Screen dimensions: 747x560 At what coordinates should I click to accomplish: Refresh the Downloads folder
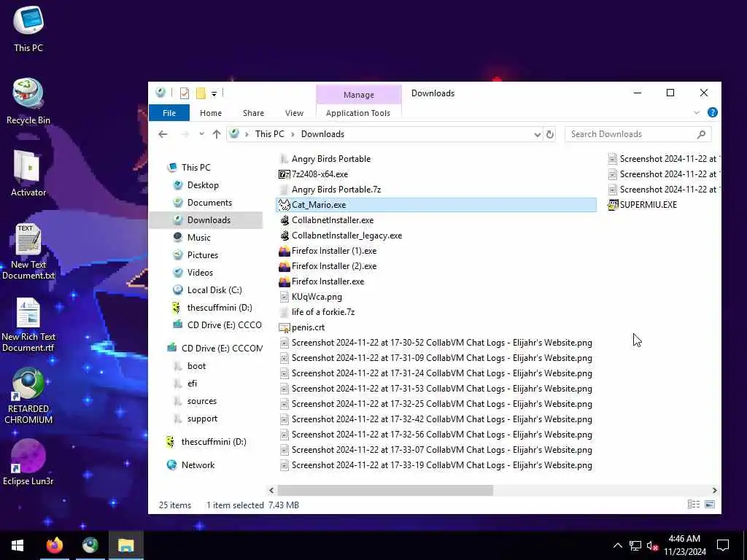(x=550, y=135)
